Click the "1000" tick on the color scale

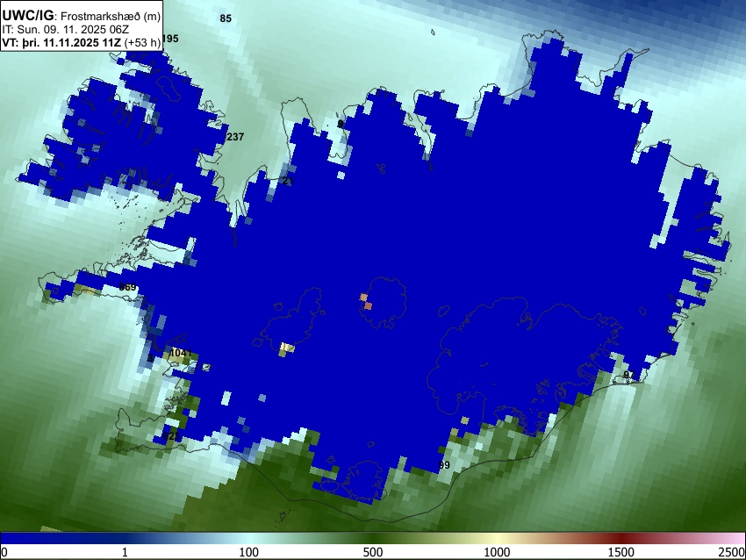[497, 552]
